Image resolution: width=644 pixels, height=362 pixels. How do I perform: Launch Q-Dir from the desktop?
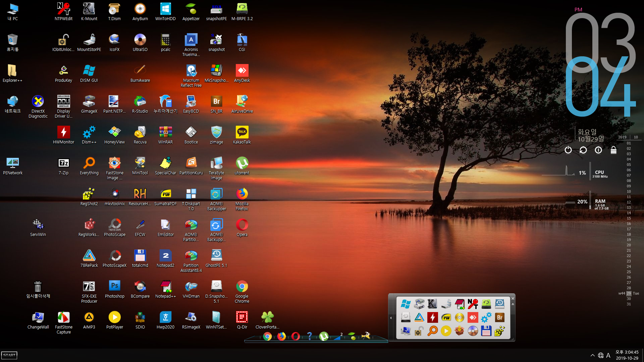coord(242,320)
